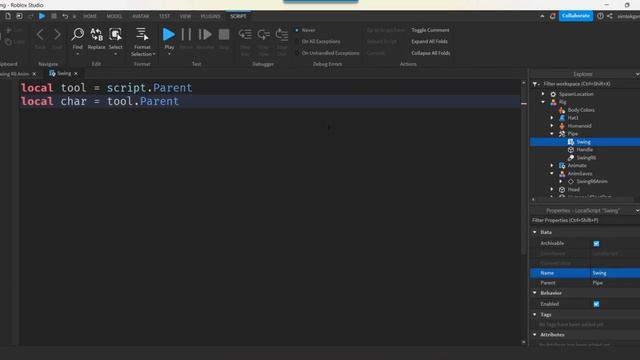The height and width of the screenshot is (360, 640).
Task: Click the Explorer filter funnel icon
Action: pos(535,84)
